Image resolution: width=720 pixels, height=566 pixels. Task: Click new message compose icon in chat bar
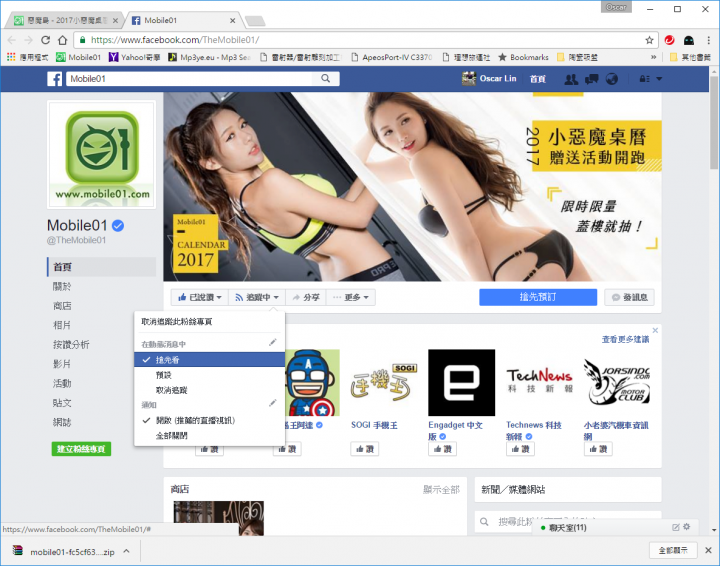[x=675, y=527]
